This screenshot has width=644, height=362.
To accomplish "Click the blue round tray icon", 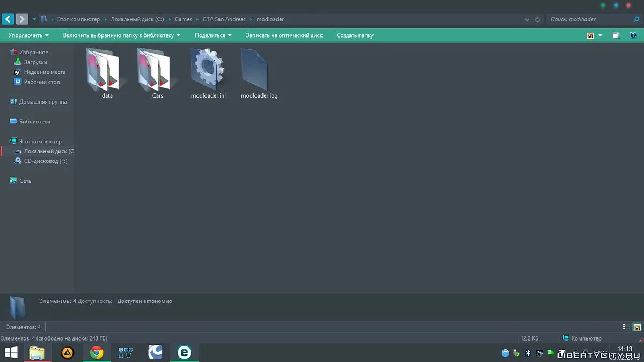I will tap(505, 353).
